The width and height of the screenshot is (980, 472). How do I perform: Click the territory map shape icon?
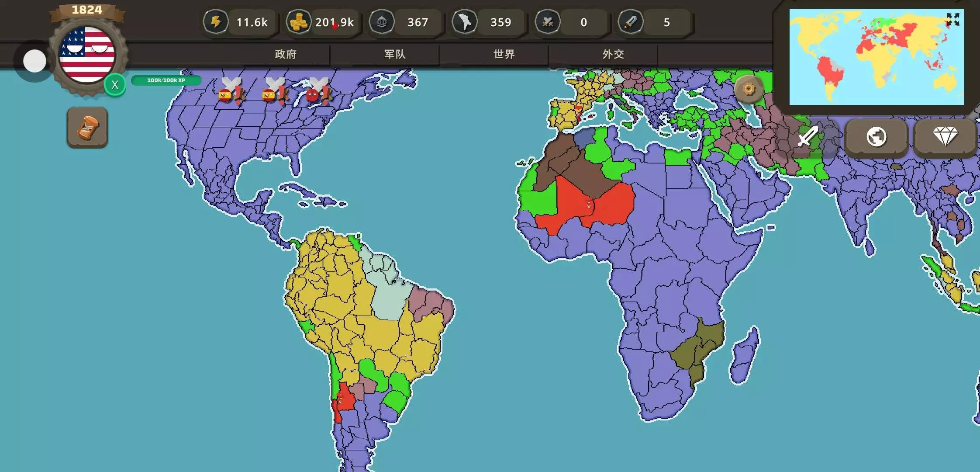(465, 22)
